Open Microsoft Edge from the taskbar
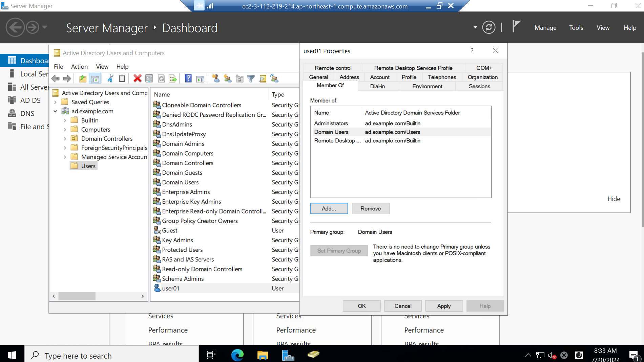This screenshot has width=644, height=362. pyautogui.click(x=237, y=355)
